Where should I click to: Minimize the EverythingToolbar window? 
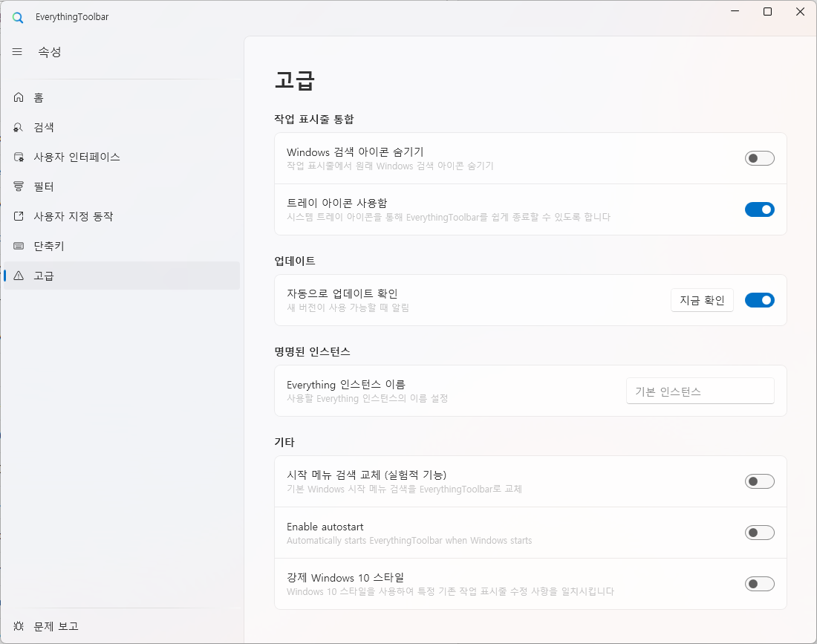click(735, 11)
